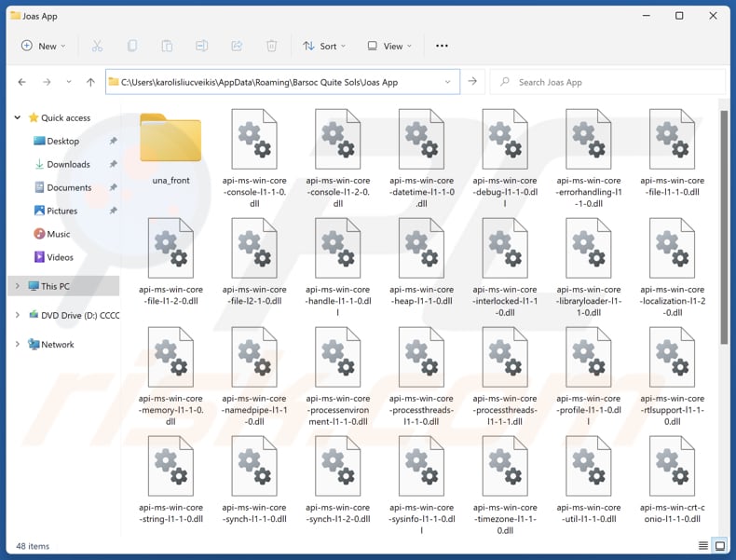Open recent locations chevron near navigation arrows

point(69,82)
